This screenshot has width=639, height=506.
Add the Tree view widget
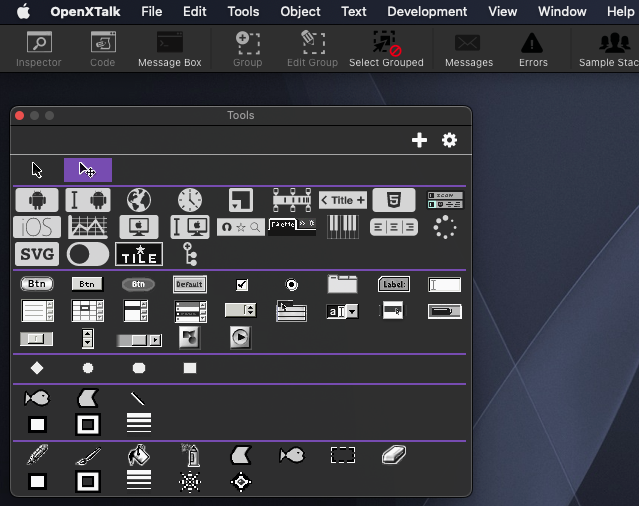(x=190, y=254)
